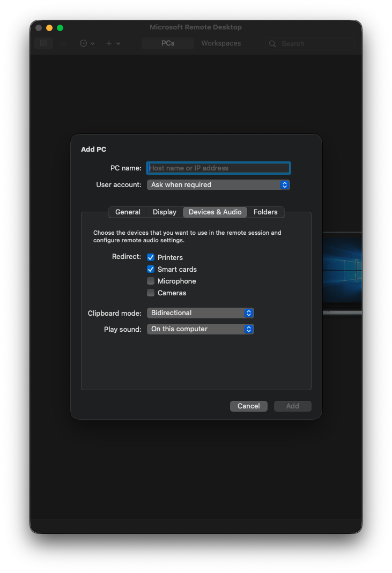This screenshot has height=573, width=392.
Task: Open the ellipsis actions menu in toolbar
Action: pos(87,43)
